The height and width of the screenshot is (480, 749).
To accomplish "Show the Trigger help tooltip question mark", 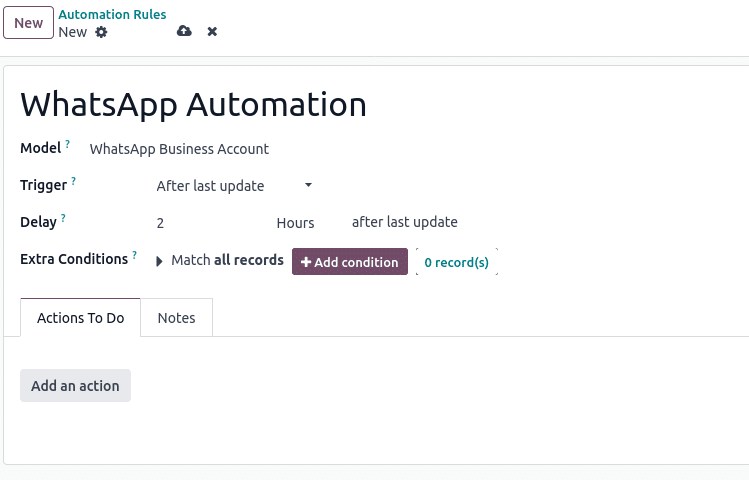I will (73, 181).
